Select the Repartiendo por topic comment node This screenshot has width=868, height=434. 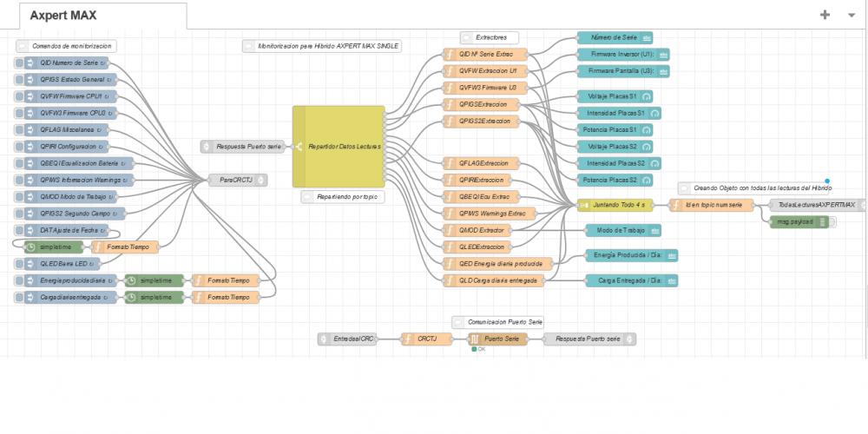point(343,196)
